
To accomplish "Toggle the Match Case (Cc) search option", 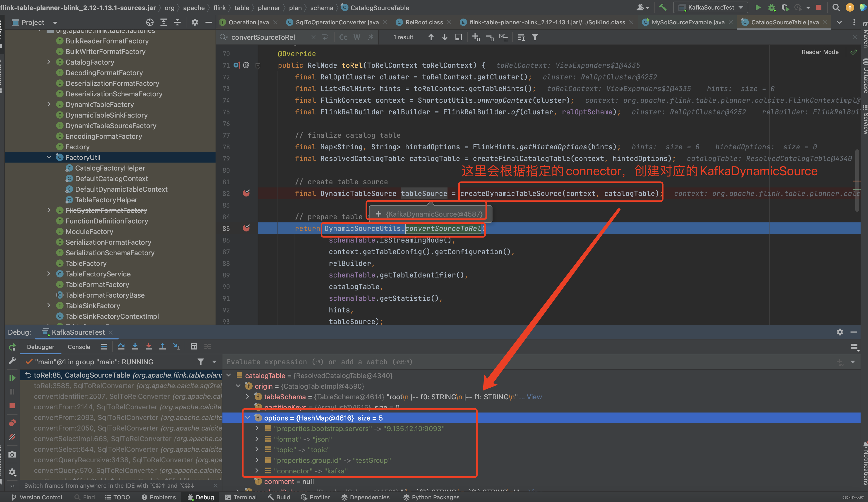I will [343, 37].
